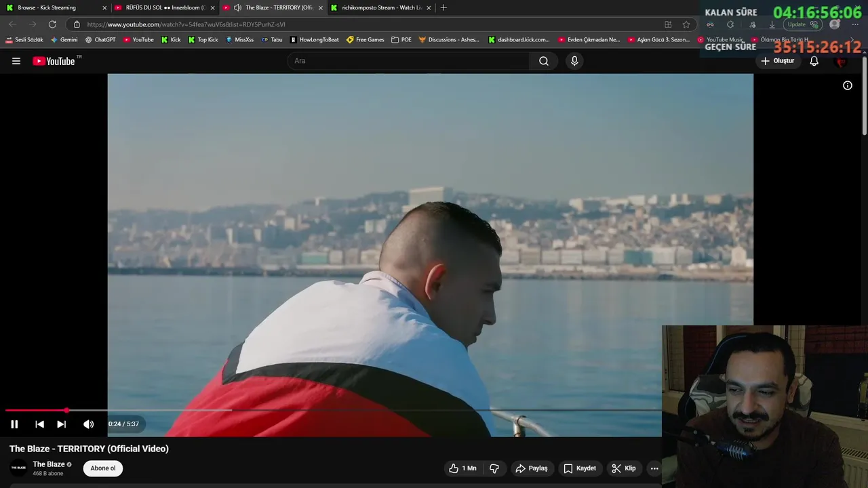The image size is (868, 488).
Task: Open a new browser tab
Action: pos(443,7)
